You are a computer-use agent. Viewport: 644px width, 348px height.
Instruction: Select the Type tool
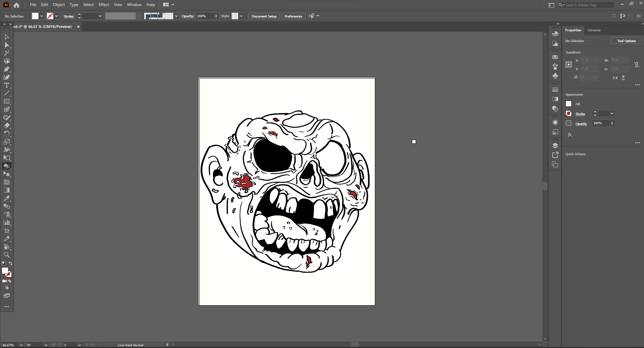point(6,85)
